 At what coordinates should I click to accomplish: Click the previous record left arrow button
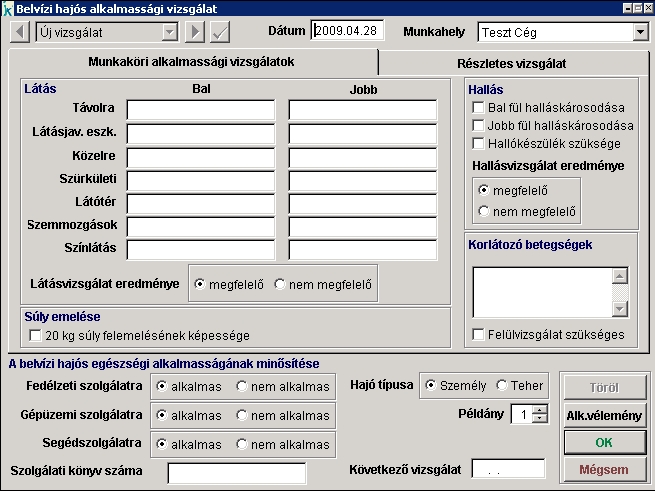19,32
